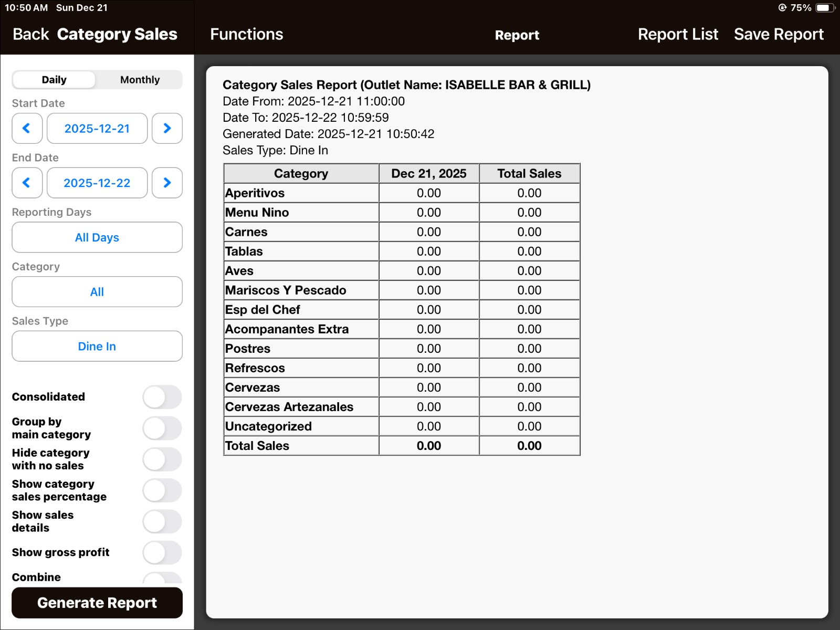
Task: Tap the battery icon in status bar
Action: click(825, 8)
